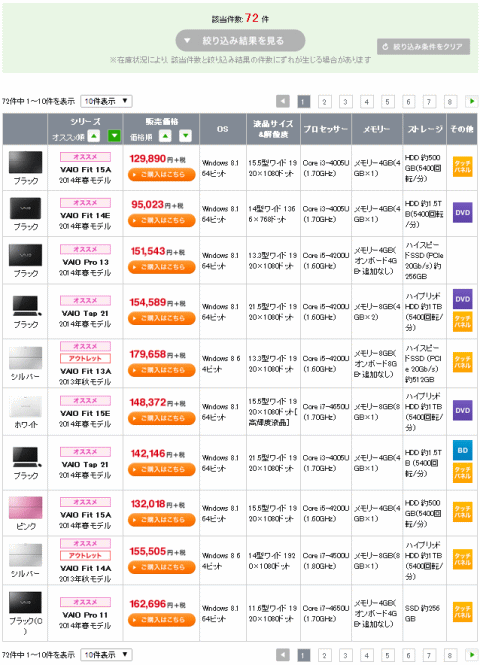
Task: Click ご購入はこちら for 155,505円 VAIO Fit 14A
Action: pyautogui.click(x=162, y=567)
